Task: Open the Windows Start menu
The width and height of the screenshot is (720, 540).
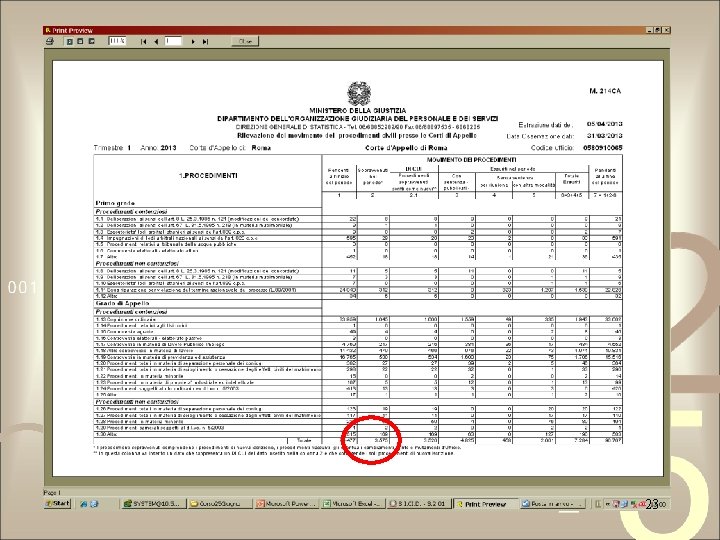Action: pos(57,503)
